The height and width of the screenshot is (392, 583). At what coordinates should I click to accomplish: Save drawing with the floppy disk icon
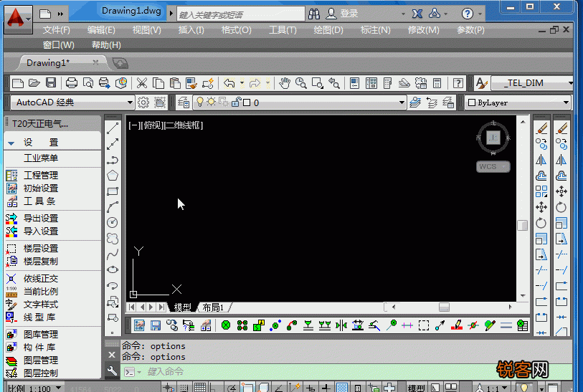pos(51,82)
